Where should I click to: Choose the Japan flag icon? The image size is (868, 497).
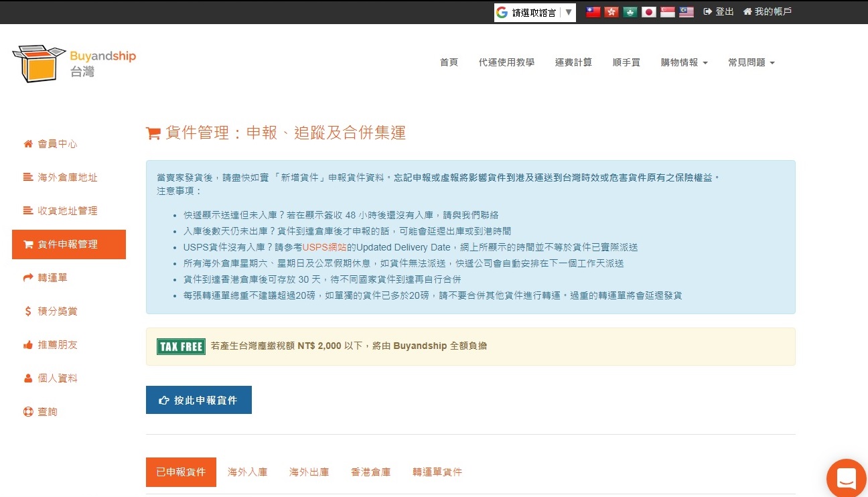tap(648, 12)
